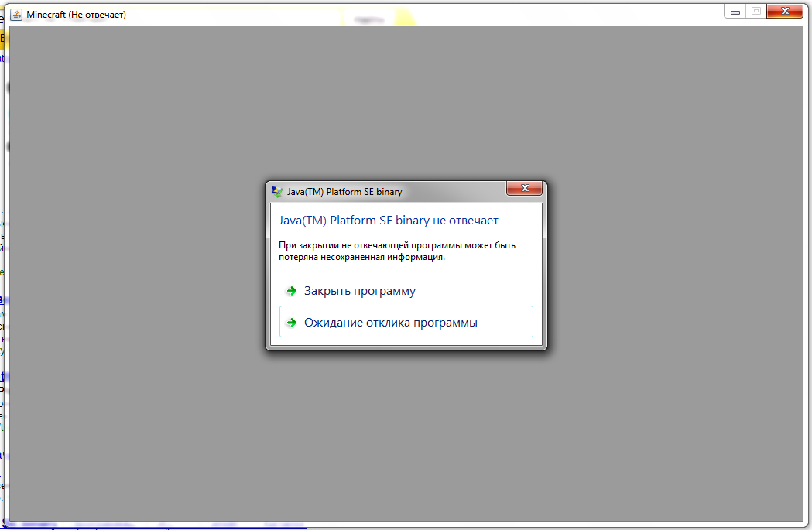
Task: Close the Minecraft window
Action: coord(785,11)
